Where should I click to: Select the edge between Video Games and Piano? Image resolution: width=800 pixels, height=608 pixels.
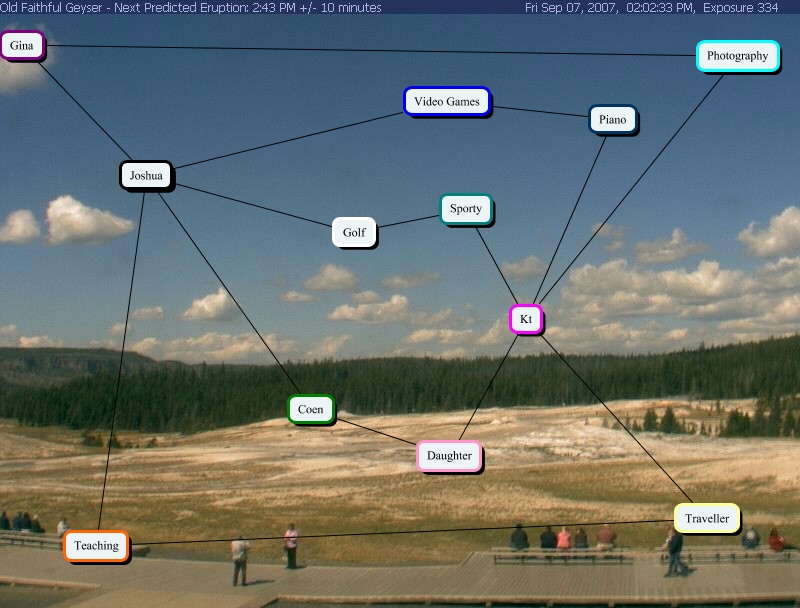pyautogui.click(x=540, y=112)
